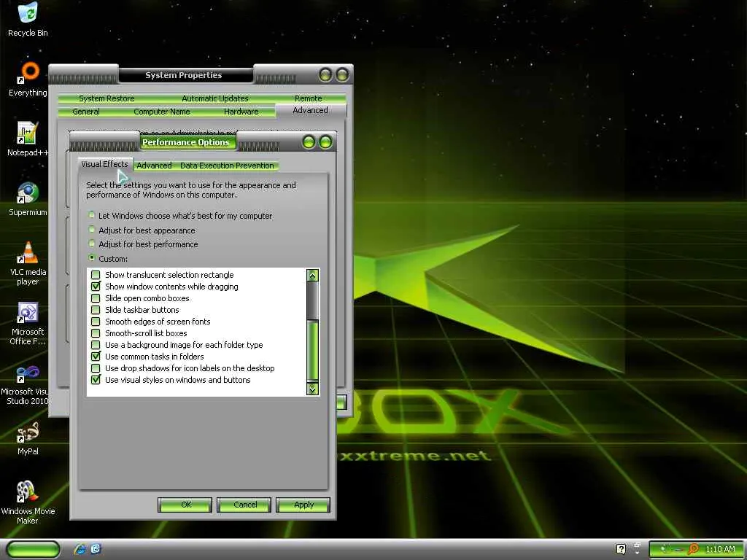The image size is (747, 560).
Task: Open General tab in System Properties
Action: pos(86,112)
